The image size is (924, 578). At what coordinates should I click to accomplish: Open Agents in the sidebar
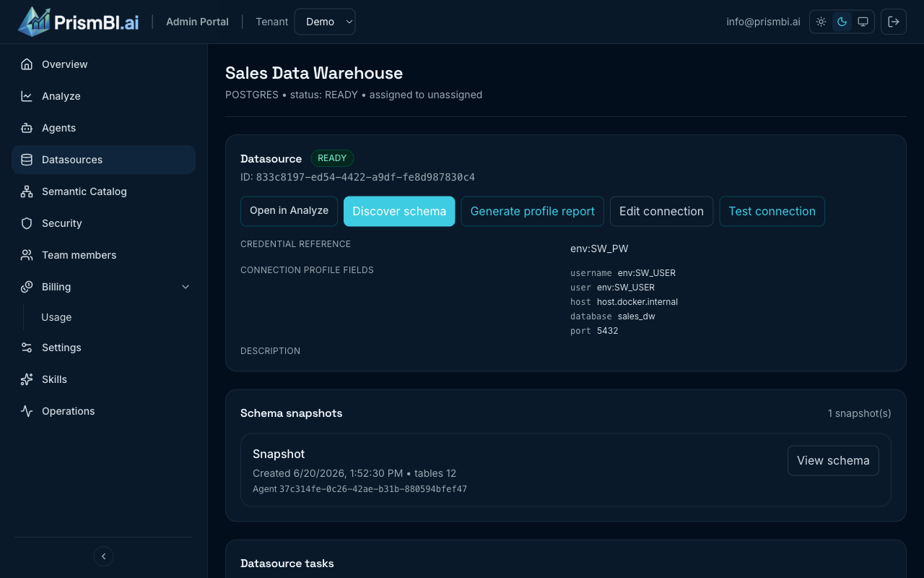pyautogui.click(x=103, y=128)
